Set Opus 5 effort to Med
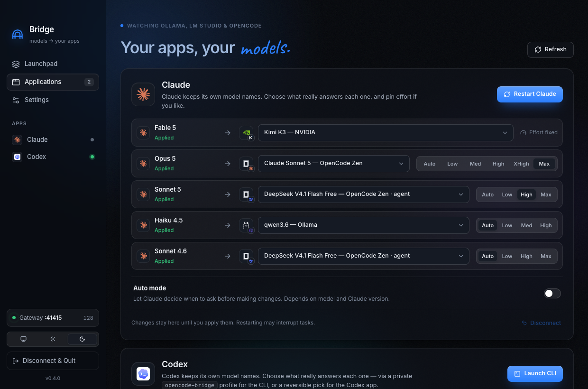This screenshot has height=389, width=588. tap(475, 164)
